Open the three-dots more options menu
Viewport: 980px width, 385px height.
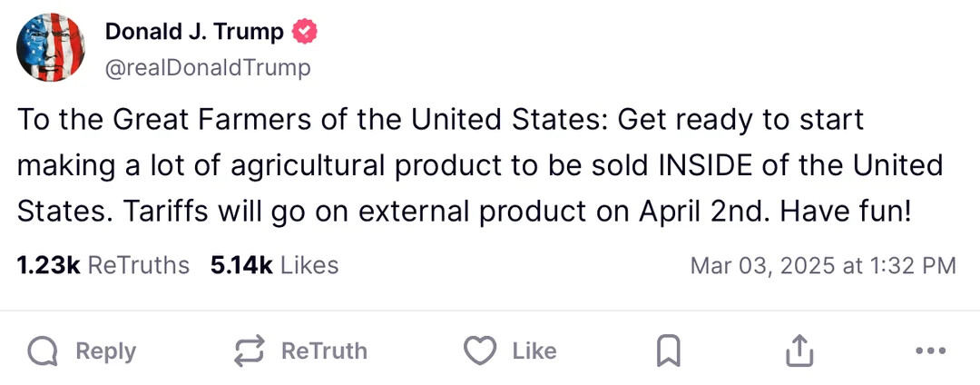[x=930, y=350]
